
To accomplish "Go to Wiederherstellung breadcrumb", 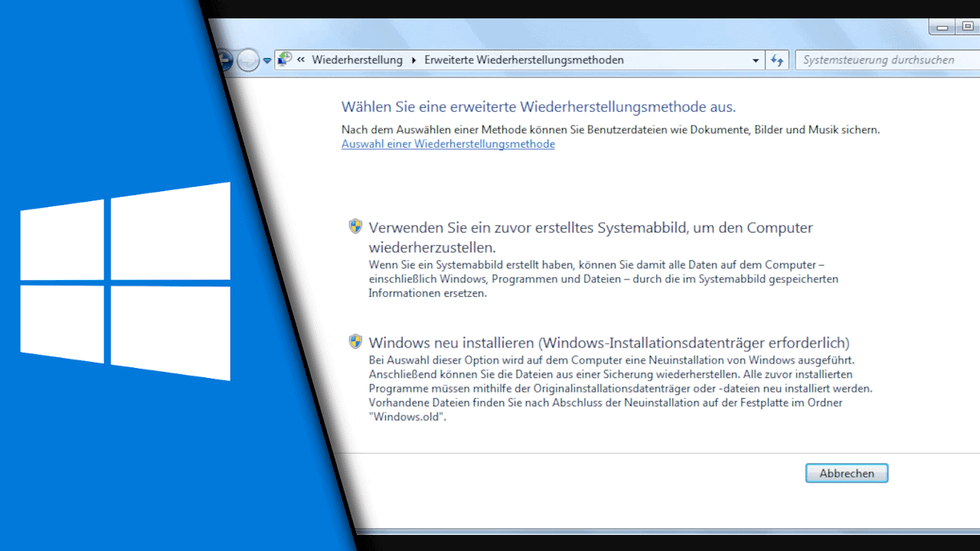I will (x=357, y=60).
